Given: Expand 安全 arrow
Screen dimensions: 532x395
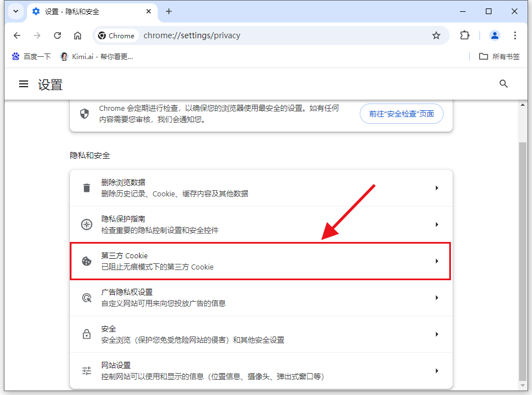Looking at the screenshot, I should 437,334.
